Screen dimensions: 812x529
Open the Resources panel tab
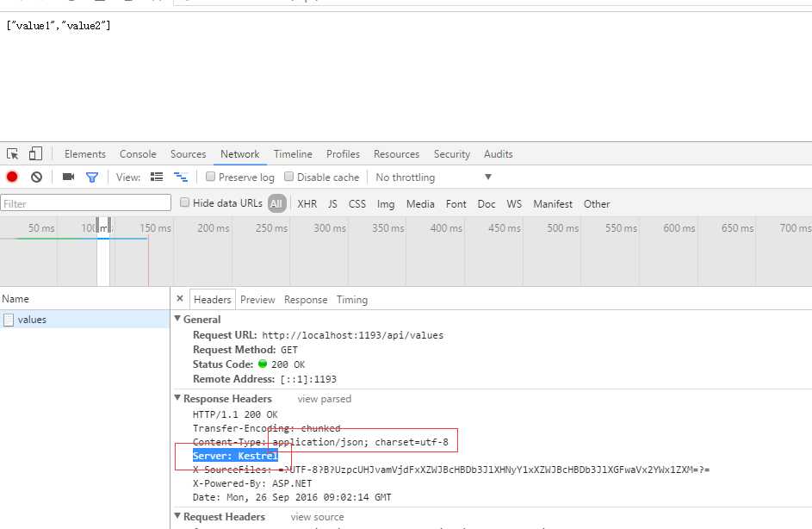tap(396, 154)
